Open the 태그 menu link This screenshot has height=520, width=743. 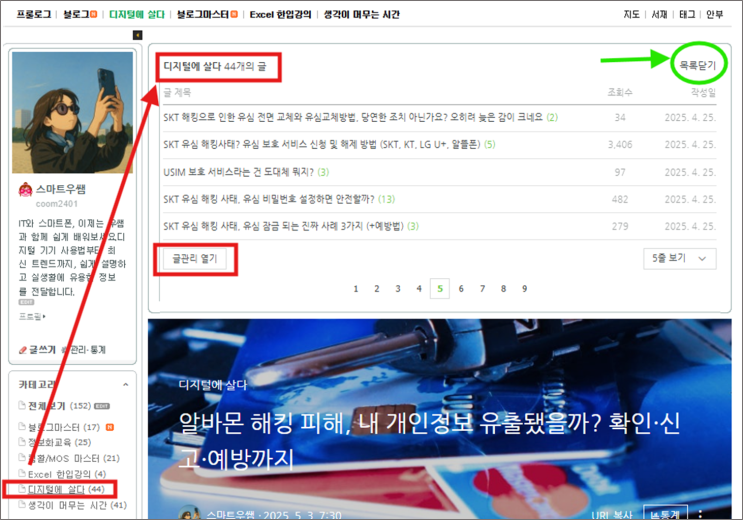coord(687,15)
